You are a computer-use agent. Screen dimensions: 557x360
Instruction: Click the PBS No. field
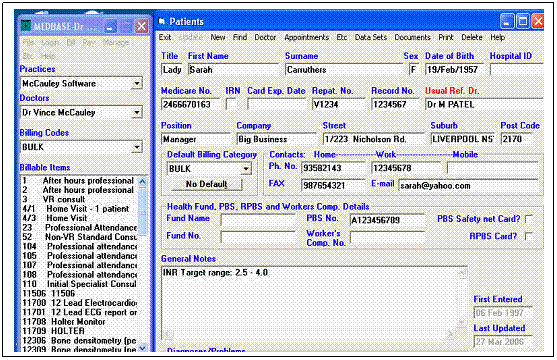click(387, 220)
